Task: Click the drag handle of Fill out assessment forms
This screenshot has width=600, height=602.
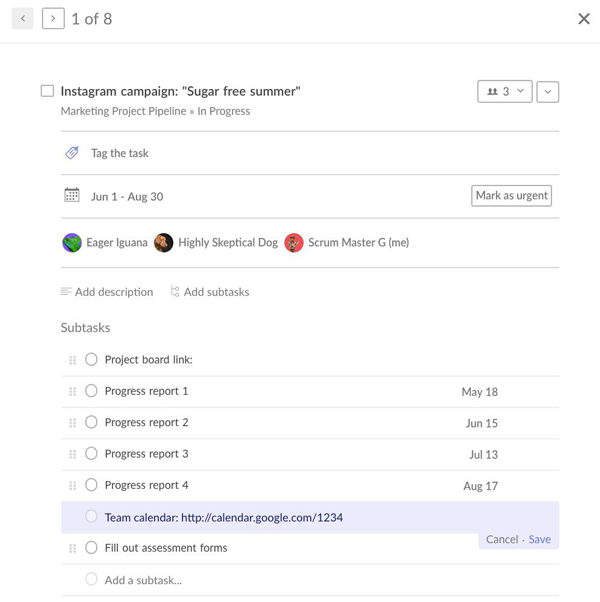Action: click(73, 548)
